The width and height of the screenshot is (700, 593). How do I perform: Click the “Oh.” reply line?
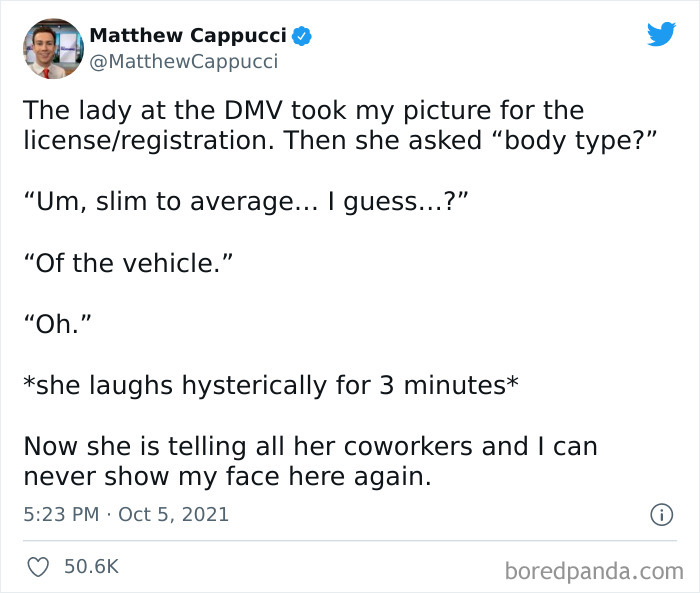[x=57, y=323]
